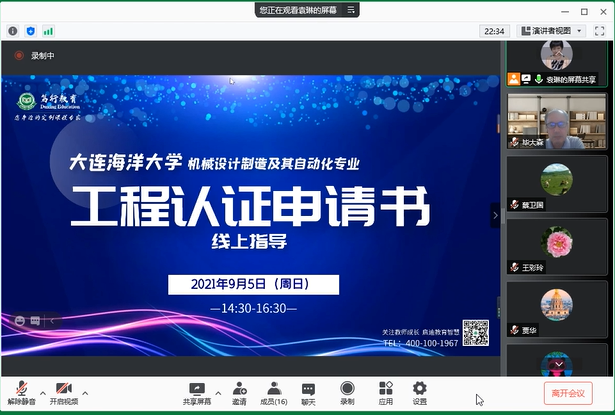615x415 pixels.
Task: Open the Share Screen (共享屏幕) tool
Action: [x=196, y=391]
